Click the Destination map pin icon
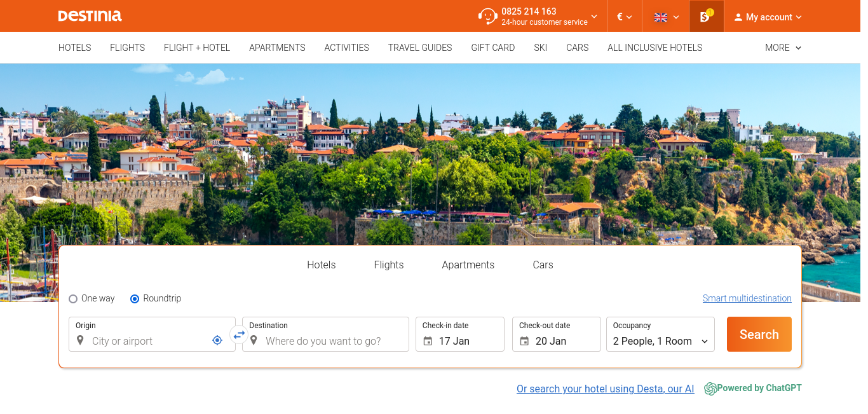The width and height of the screenshot is (868, 414). pos(254,340)
